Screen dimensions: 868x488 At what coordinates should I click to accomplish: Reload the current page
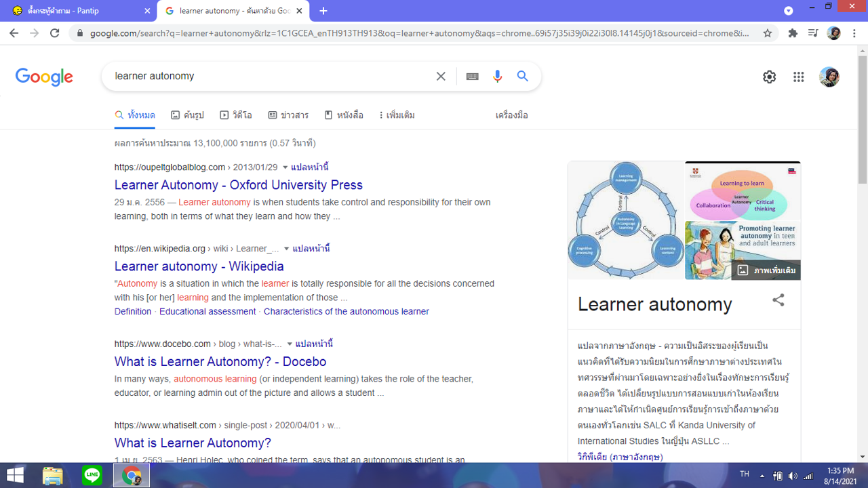(x=55, y=33)
